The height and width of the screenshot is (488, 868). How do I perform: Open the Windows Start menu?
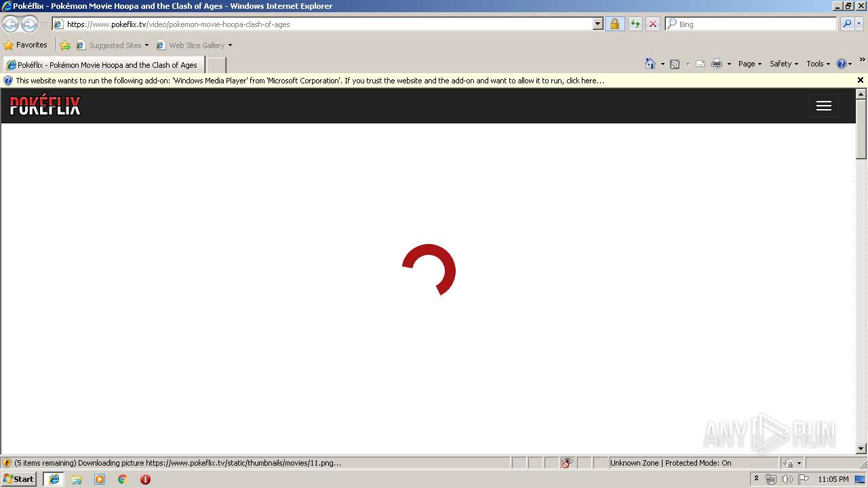(19, 479)
